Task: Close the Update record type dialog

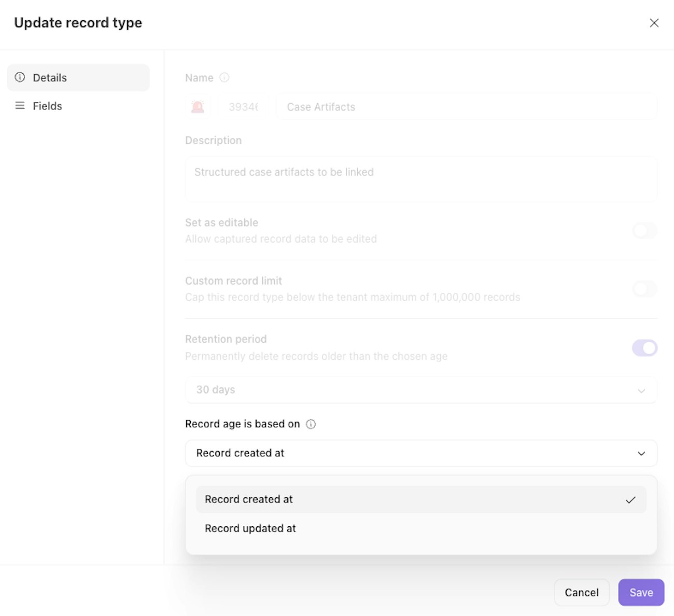Action: tap(654, 23)
